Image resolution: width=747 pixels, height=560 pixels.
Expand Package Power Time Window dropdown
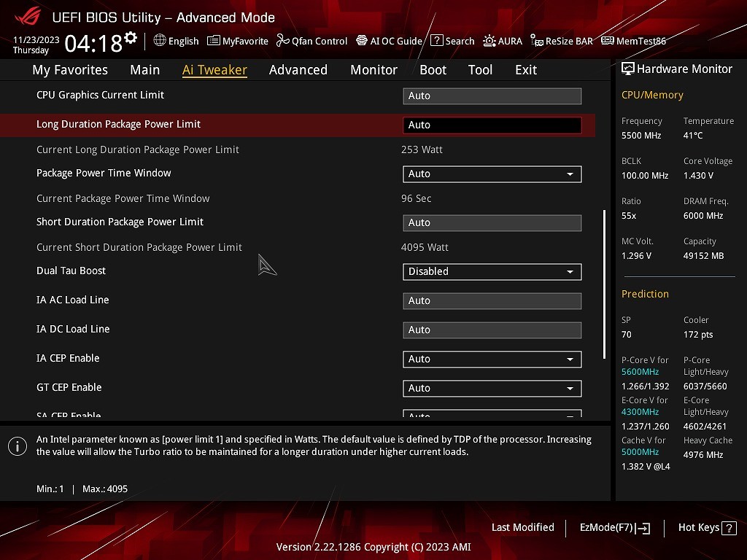click(492, 174)
